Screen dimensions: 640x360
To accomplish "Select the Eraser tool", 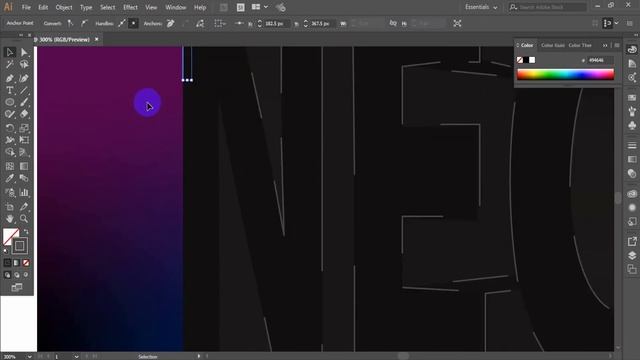I will coord(24,114).
